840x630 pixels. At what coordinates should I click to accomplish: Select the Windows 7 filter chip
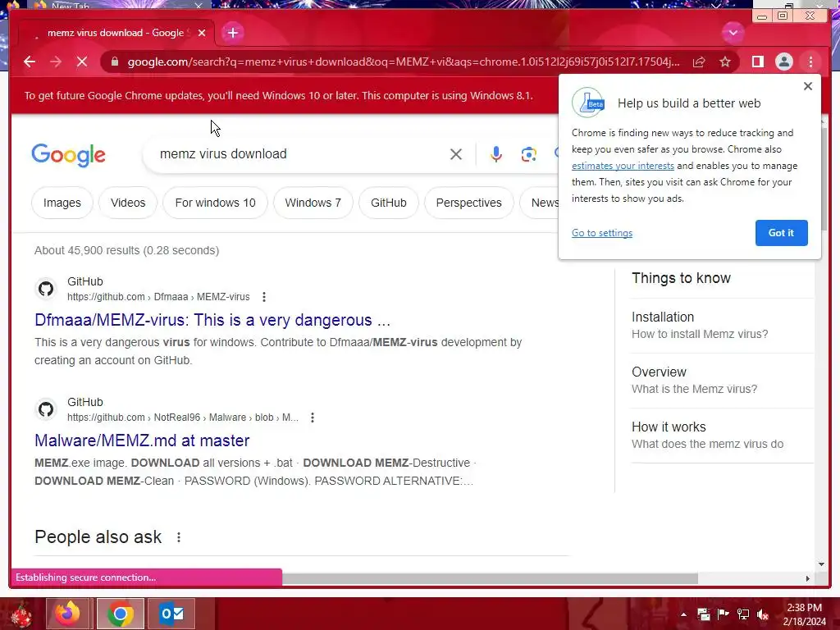[x=313, y=203]
